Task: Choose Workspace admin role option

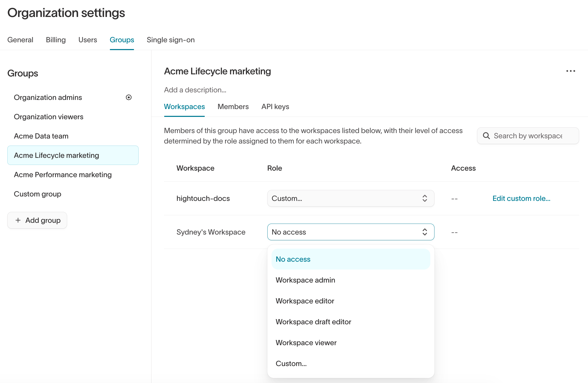Action: (x=351, y=280)
